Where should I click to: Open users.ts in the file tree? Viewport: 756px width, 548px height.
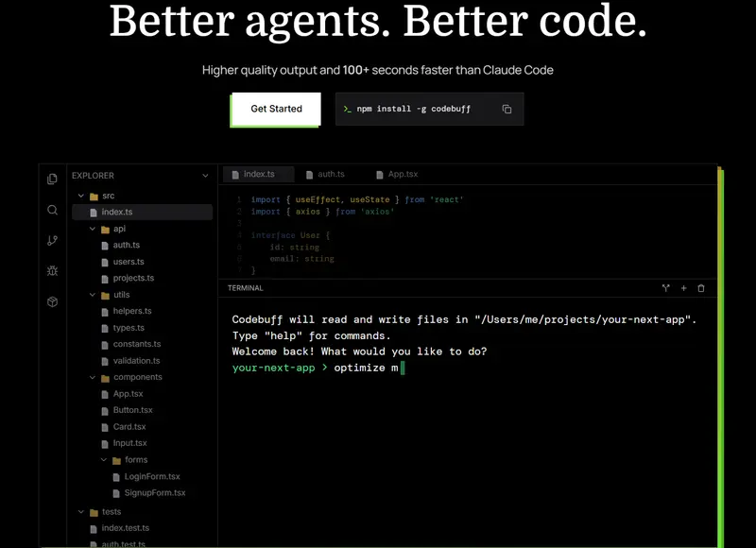coord(129,262)
